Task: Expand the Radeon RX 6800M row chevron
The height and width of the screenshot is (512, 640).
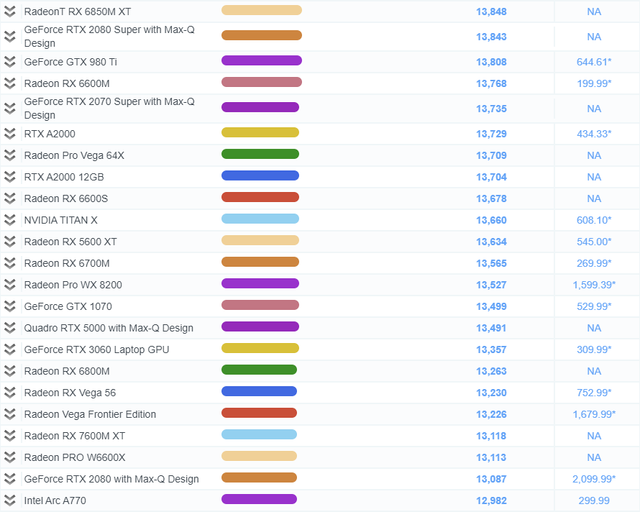Action: [10, 371]
